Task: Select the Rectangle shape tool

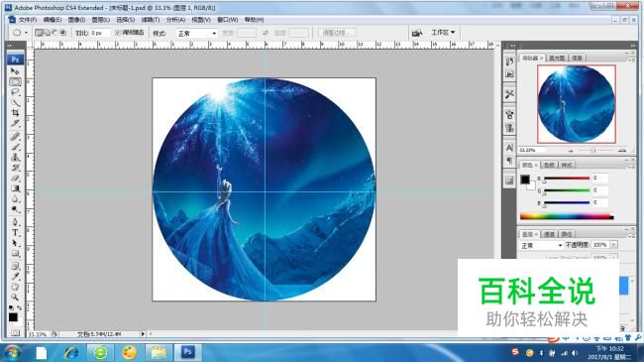Action: [x=15, y=254]
